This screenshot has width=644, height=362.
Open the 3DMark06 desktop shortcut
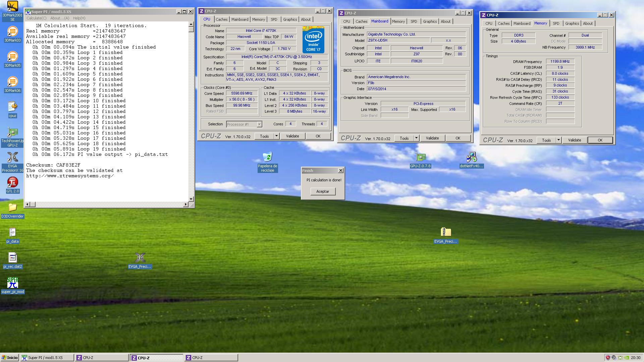(x=12, y=85)
